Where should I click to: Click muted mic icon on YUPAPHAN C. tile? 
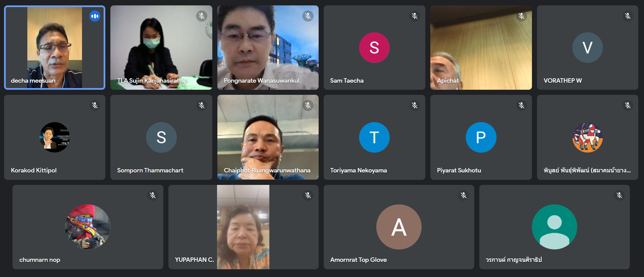pos(308,195)
